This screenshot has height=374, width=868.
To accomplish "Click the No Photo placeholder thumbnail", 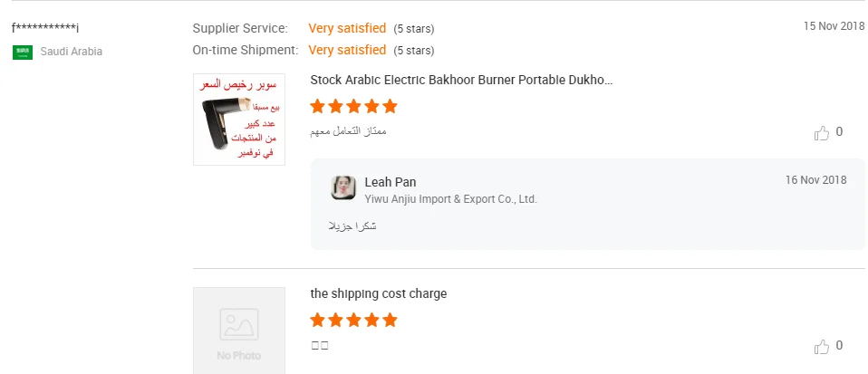I will tap(239, 331).
